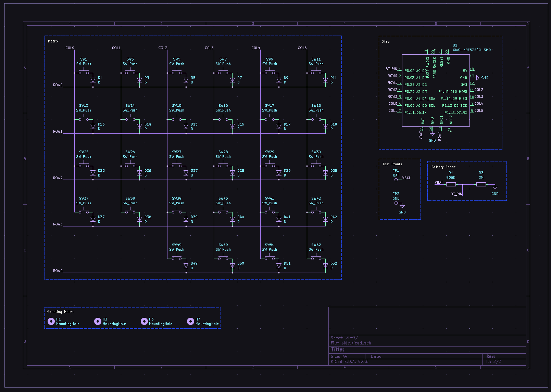
Task: Select the D37 diode symbol
Action: [x=93, y=219]
